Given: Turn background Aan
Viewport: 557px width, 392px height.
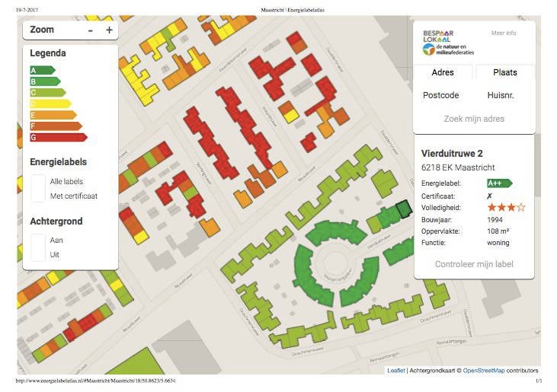Looking at the screenshot, I should (56, 241).
